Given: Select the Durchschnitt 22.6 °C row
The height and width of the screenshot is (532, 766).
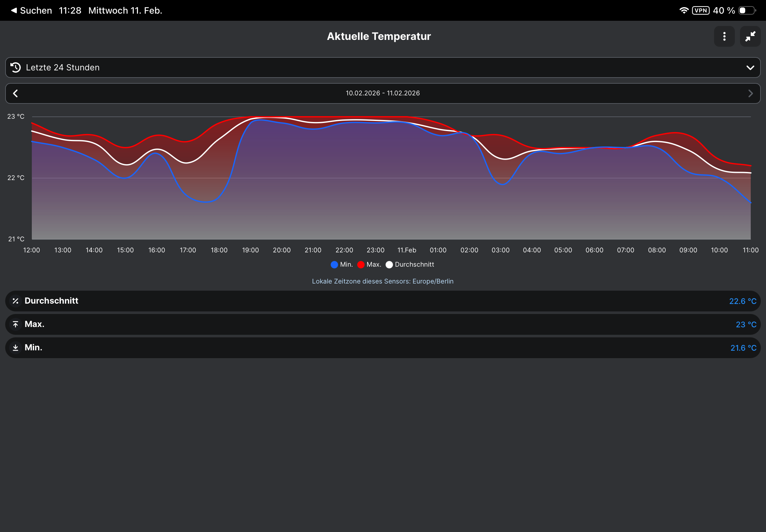Looking at the screenshot, I should point(383,301).
